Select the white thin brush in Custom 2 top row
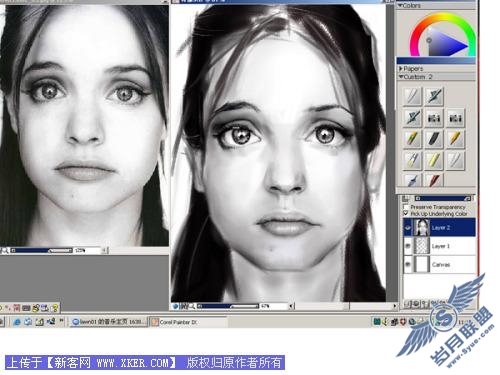Image resolution: width=500 pixels, height=375 pixels. pos(413,97)
